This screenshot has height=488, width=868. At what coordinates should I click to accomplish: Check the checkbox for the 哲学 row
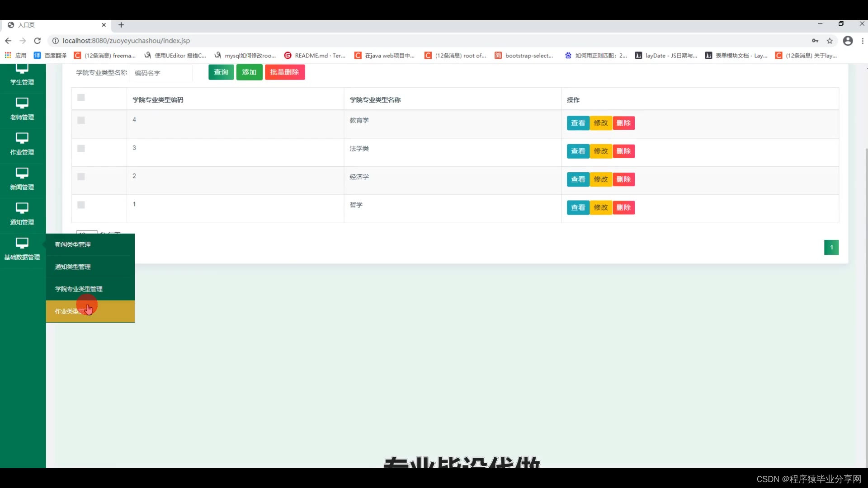click(81, 205)
